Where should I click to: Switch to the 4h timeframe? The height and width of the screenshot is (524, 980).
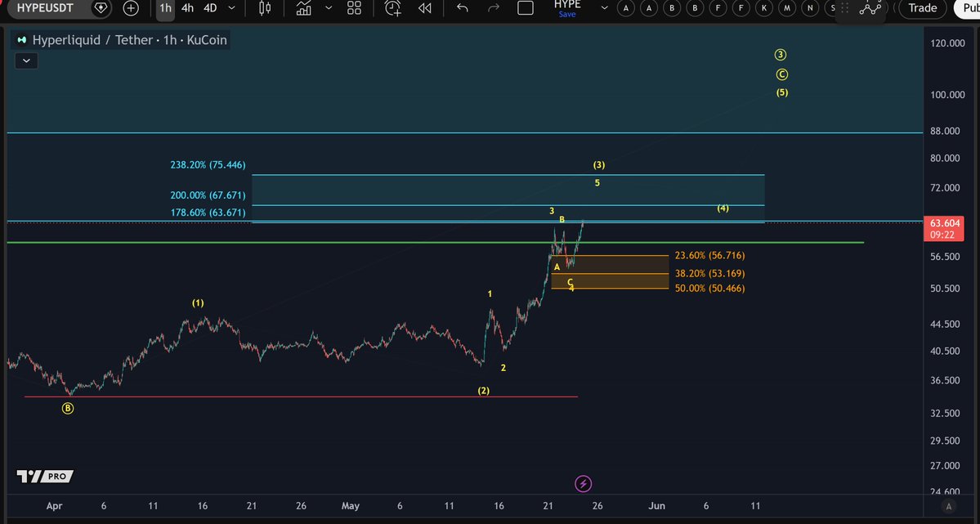(x=187, y=8)
